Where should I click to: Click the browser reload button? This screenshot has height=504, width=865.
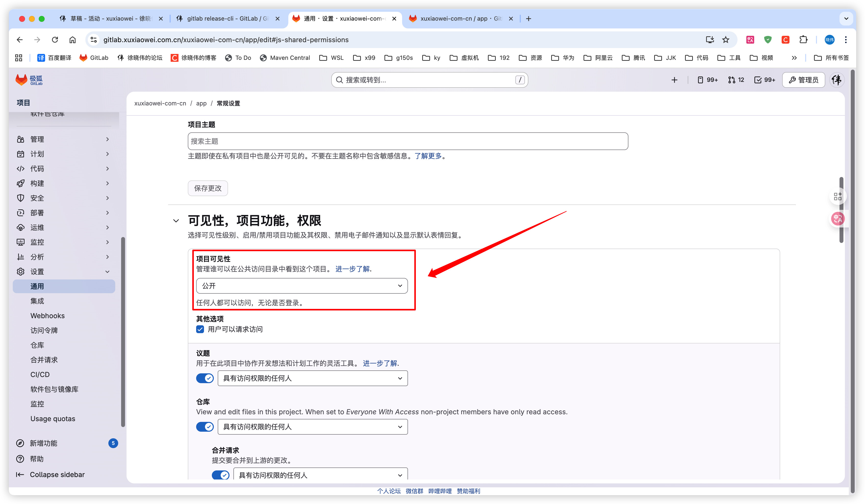pos(55,40)
